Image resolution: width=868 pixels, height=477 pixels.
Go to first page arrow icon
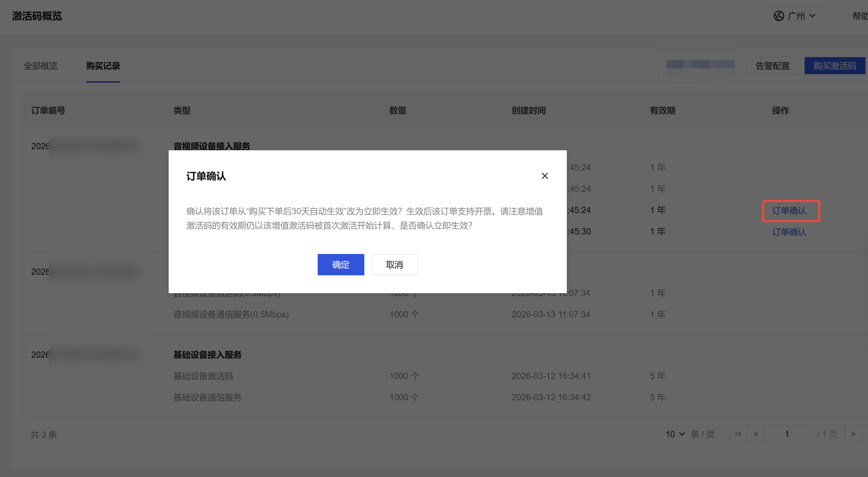[738, 434]
